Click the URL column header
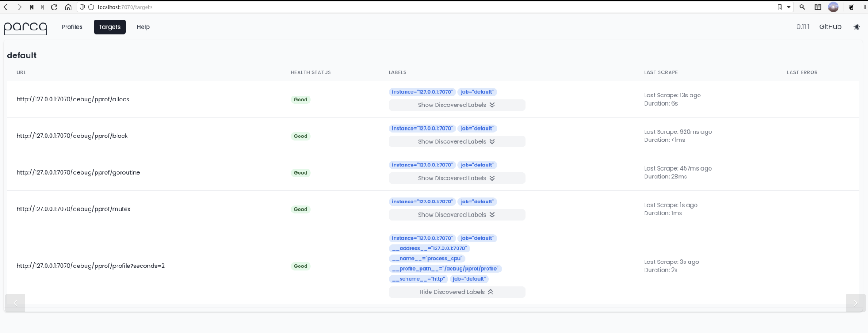 click(21, 72)
